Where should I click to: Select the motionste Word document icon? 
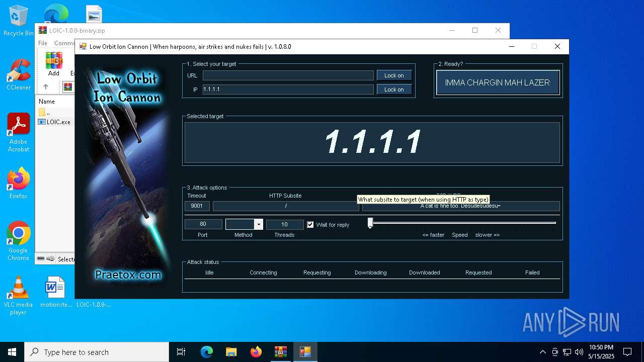click(54, 292)
